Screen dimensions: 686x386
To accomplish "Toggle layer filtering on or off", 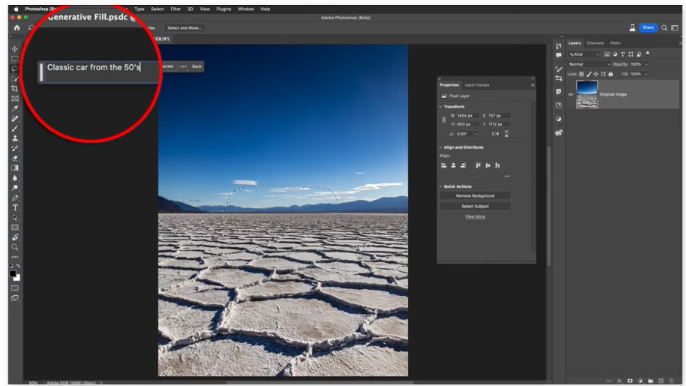I will pos(648,53).
